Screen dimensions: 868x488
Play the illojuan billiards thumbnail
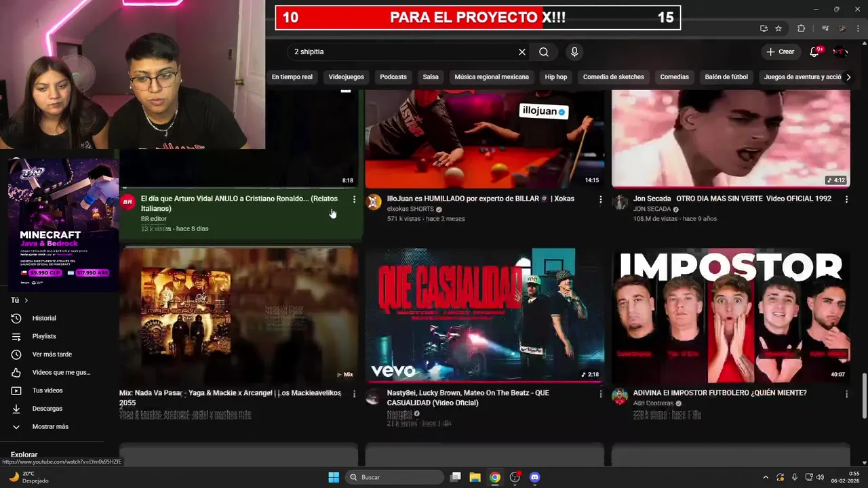(484, 139)
